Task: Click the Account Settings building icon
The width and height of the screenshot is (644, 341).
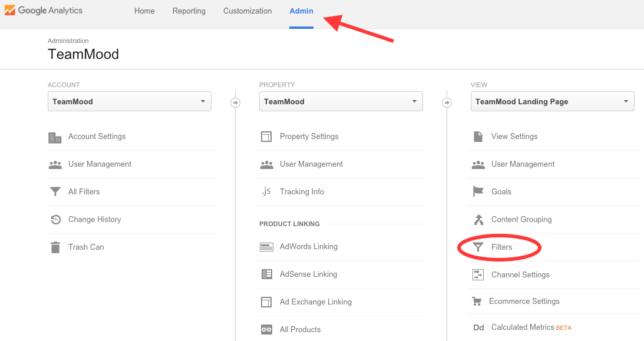Action: coord(55,137)
